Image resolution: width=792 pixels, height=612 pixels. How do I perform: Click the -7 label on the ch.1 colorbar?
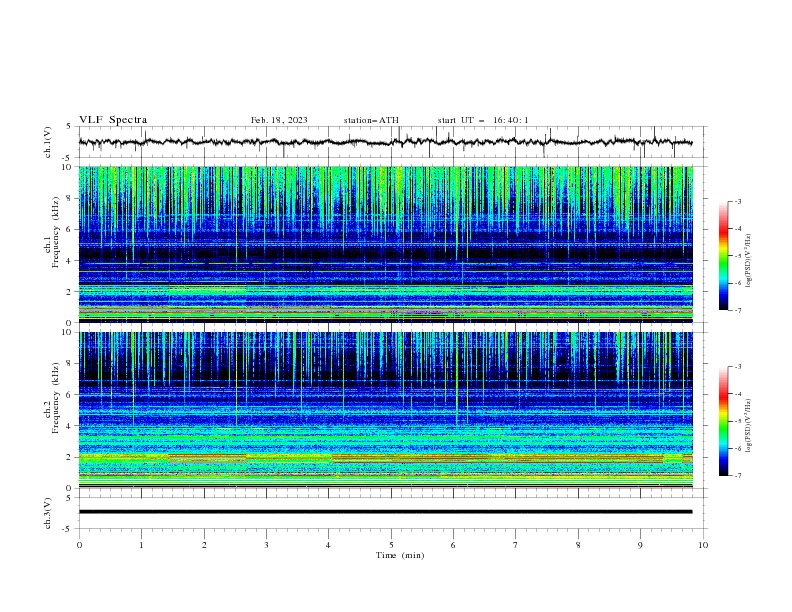(x=737, y=310)
